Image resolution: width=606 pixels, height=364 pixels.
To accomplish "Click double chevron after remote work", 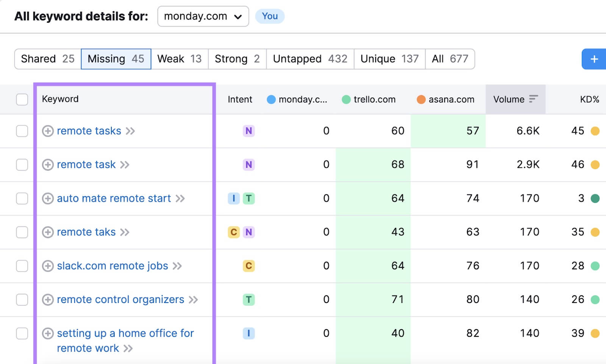I will [128, 348].
